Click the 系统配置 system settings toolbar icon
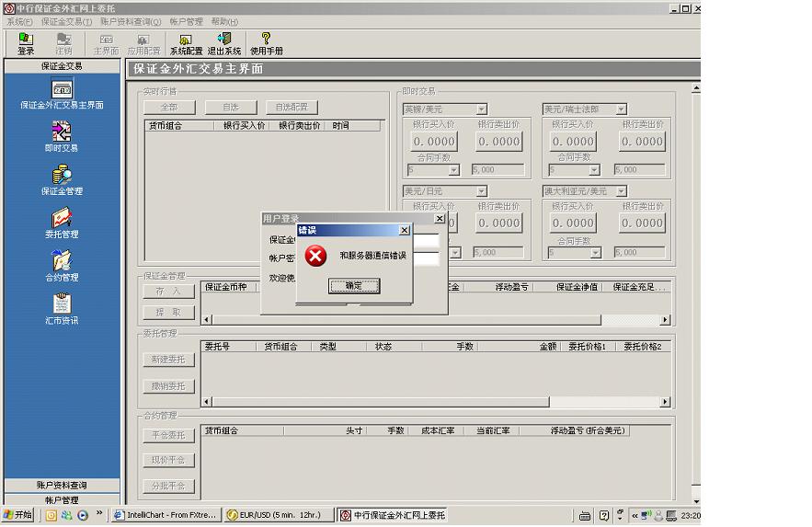Viewport: 812px width, 527px height. tap(186, 44)
